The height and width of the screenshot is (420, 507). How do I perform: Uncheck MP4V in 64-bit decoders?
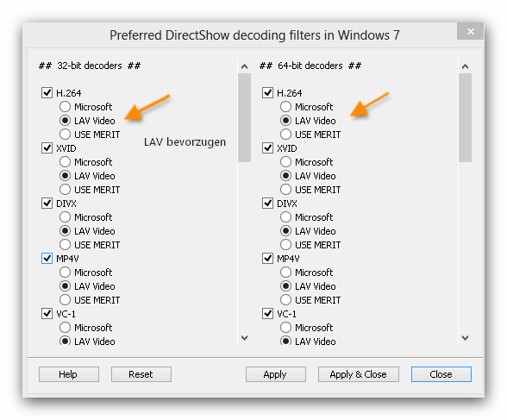coord(267,259)
